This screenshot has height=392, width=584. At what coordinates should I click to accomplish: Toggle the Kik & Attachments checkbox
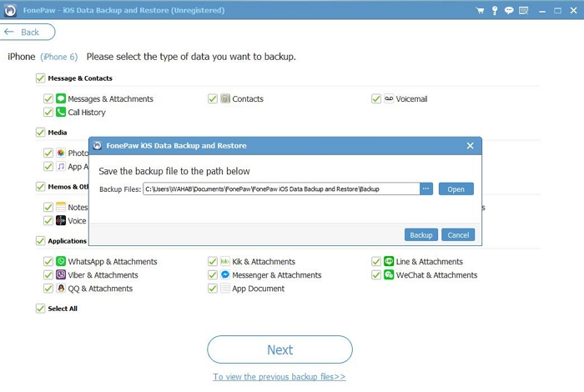[x=212, y=261]
